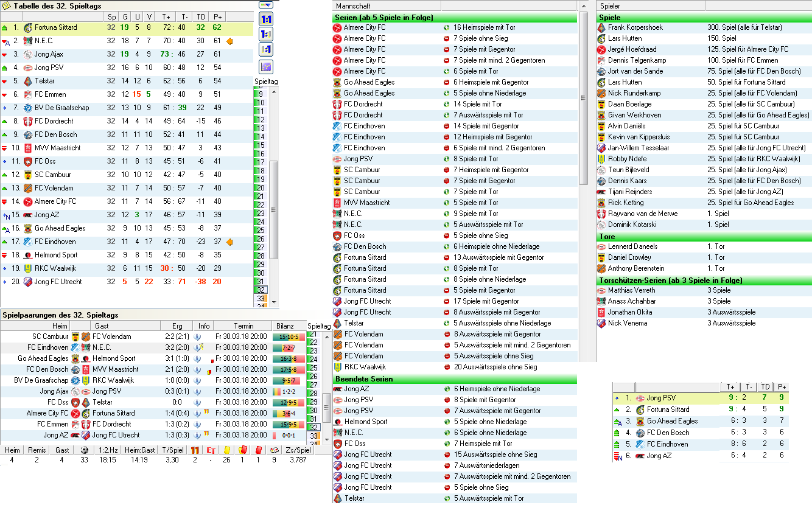Click Bilanz bar '0·0·1' for Jong AZ match

coord(285,435)
